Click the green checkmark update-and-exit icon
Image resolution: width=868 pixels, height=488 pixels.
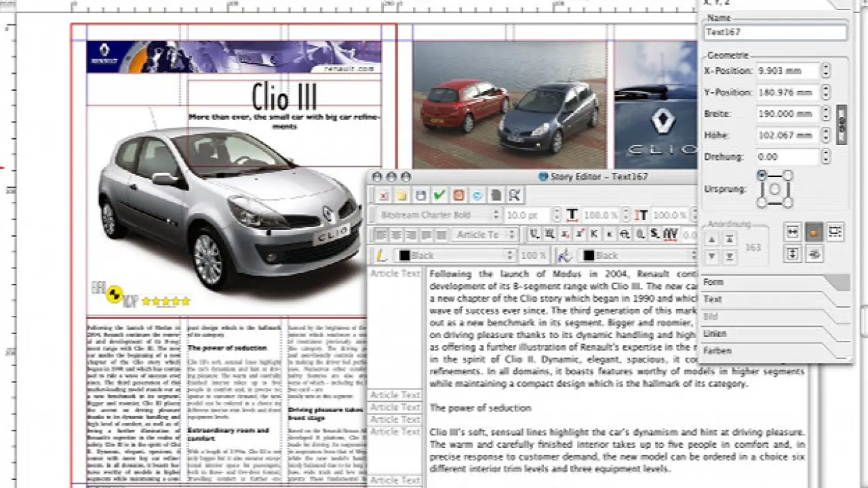(x=439, y=195)
